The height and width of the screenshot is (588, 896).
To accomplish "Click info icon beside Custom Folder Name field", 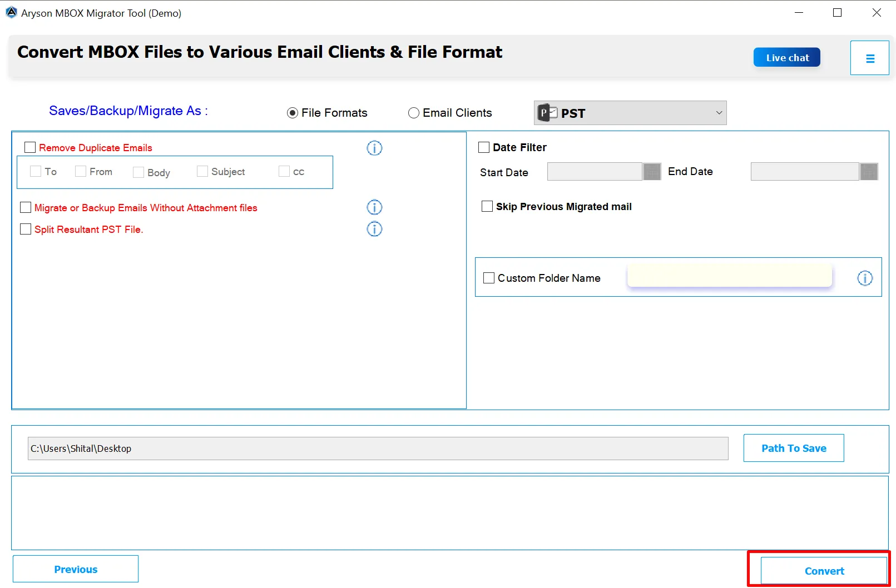I will pos(865,278).
